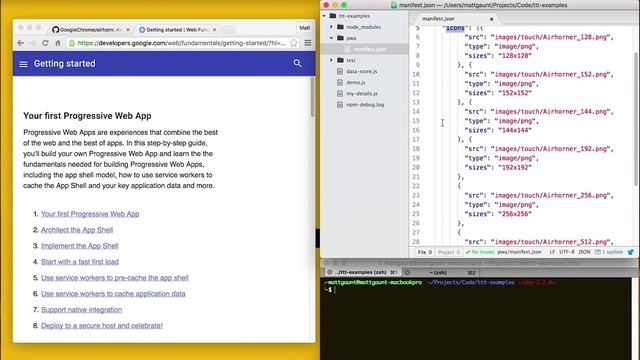Open Use service workers to pre-cache link
The width and height of the screenshot is (640, 360).
(x=115, y=278)
